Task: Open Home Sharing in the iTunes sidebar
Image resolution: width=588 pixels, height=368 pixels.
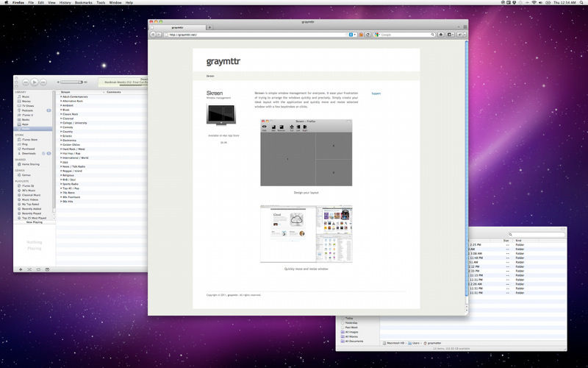Action: 30,164
